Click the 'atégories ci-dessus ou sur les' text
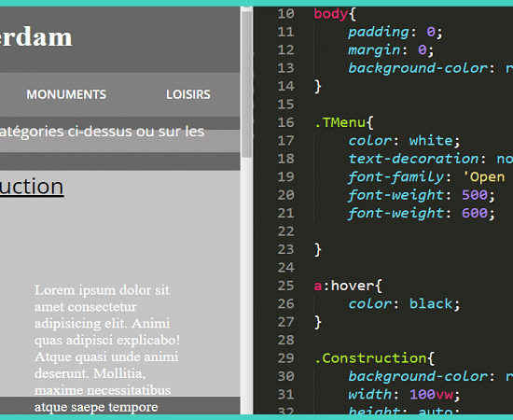 point(102,132)
